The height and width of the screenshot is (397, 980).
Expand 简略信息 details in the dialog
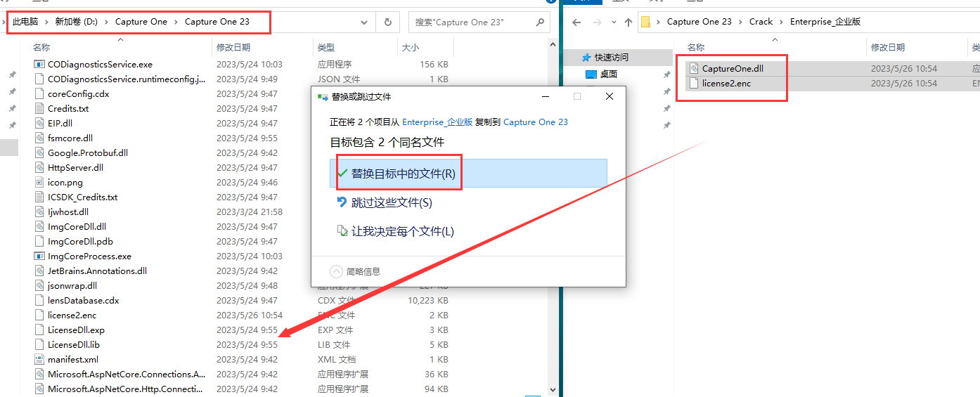[356, 271]
